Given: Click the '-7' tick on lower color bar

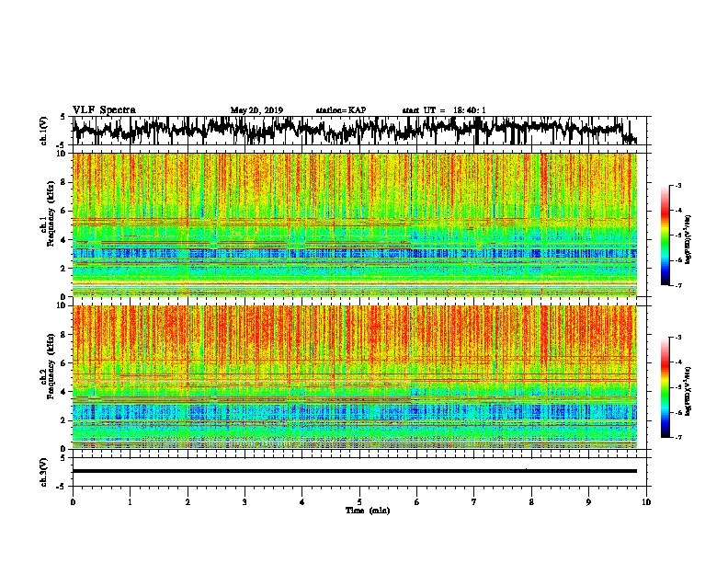Looking at the screenshot, I should tap(677, 437).
